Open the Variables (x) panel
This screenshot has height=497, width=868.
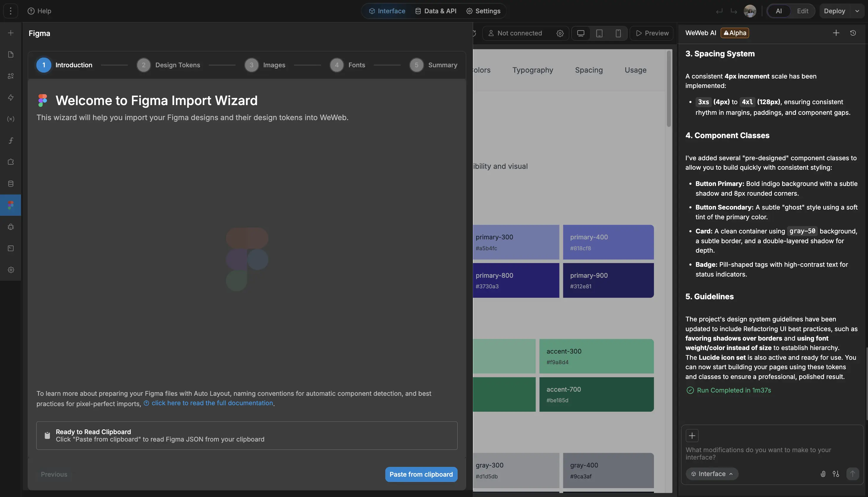click(x=11, y=119)
